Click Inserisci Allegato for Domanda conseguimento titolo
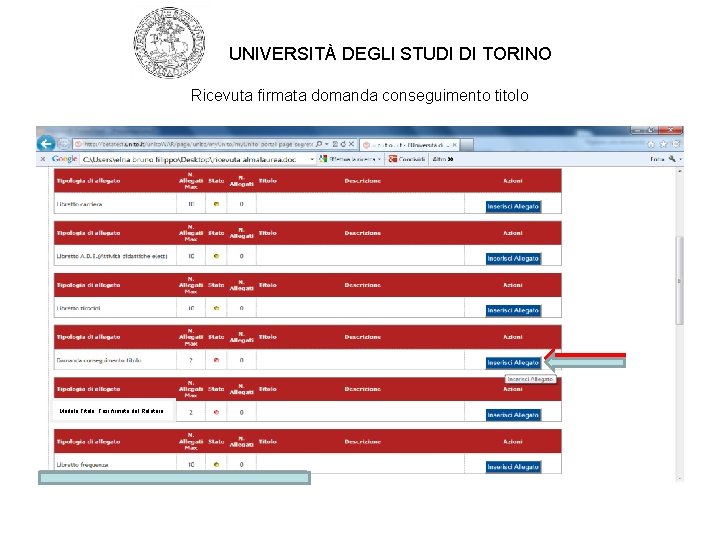This screenshot has width=720, height=540. pos(513,363)
